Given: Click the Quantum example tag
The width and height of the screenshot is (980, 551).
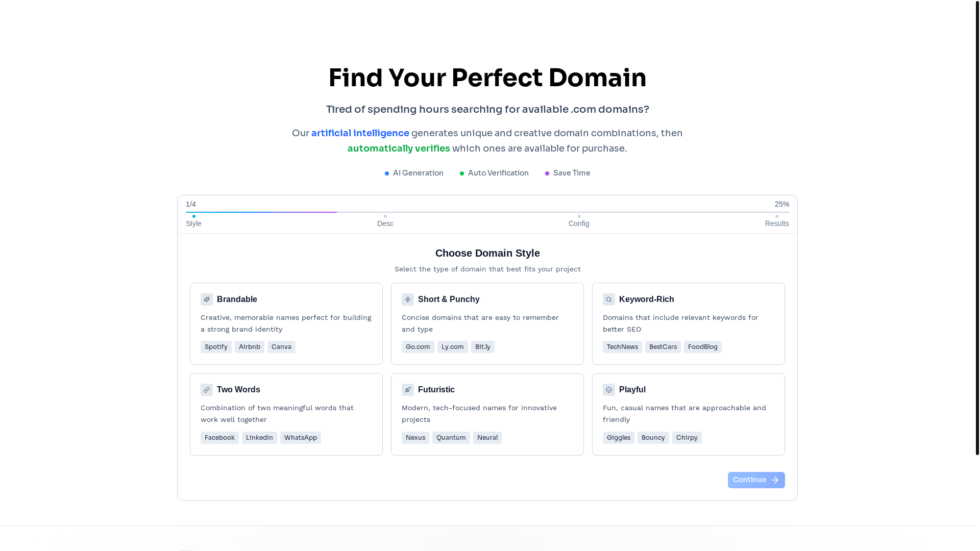Looking at the screenshot, I should (x=451, y=438).
